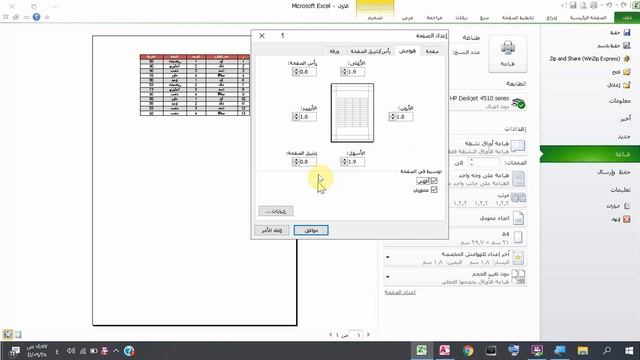The width and height of the screenshot is (640, 360).
Task: Click the Top margin spinner in Page Setup
Action: point(353,72)
